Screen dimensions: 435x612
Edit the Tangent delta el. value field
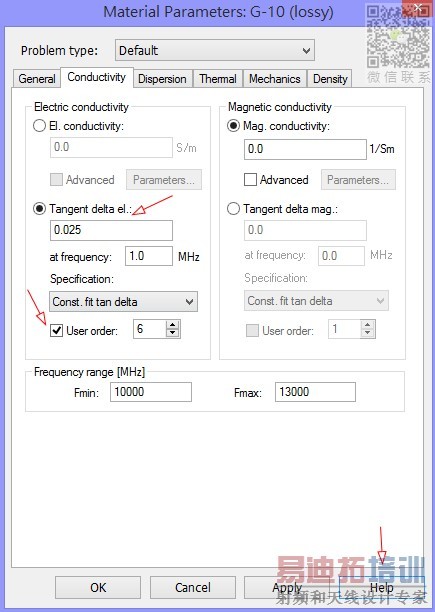[x=111, y=230]
